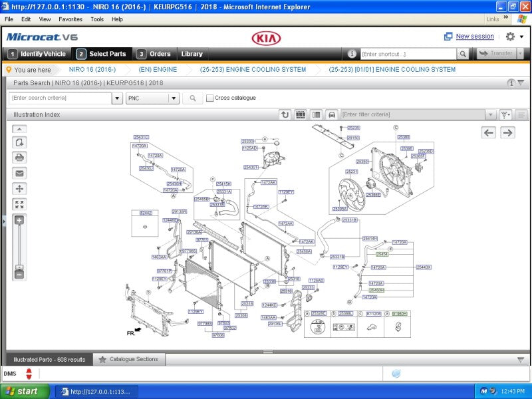Select the Print tool in left sidebar
The height and width of the screenshot is (399, 532).
[x=19, y=158]
